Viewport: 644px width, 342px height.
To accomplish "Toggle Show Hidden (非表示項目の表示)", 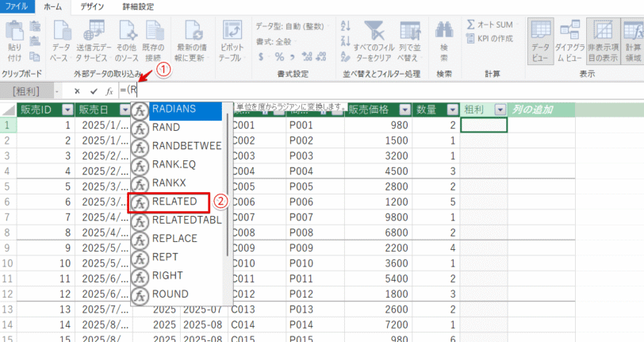I will pos(603,41).
